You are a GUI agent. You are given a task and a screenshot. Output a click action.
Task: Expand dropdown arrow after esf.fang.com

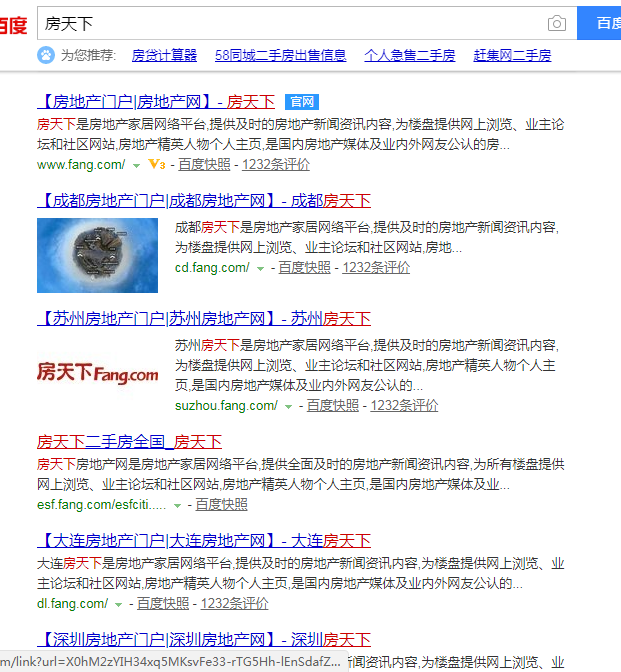[x=177, y=506]
